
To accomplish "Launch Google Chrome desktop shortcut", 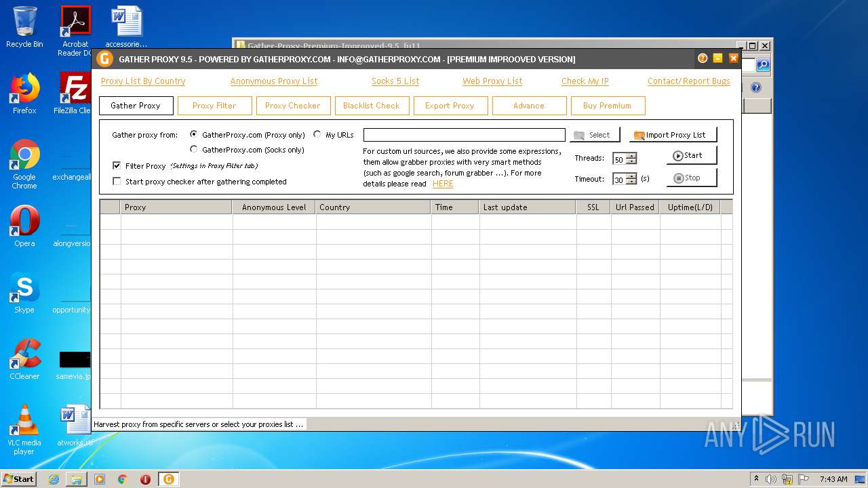I will (24, 164).
